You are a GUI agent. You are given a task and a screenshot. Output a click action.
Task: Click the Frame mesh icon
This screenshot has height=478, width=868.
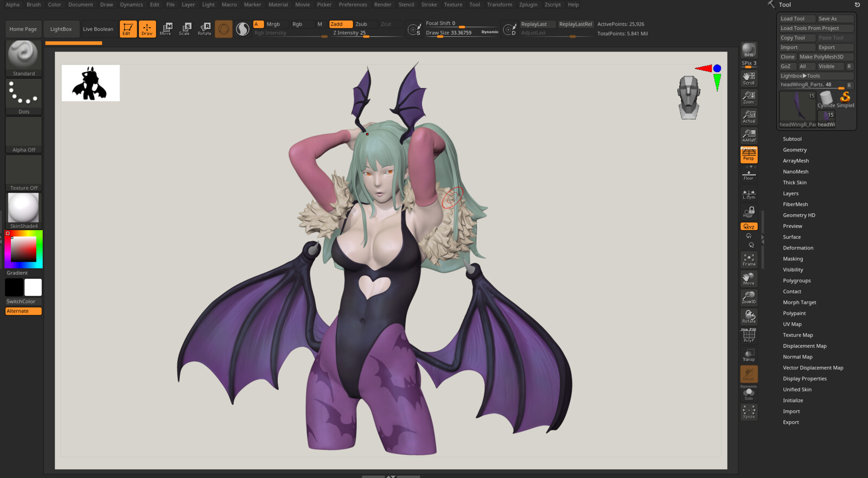749,260
